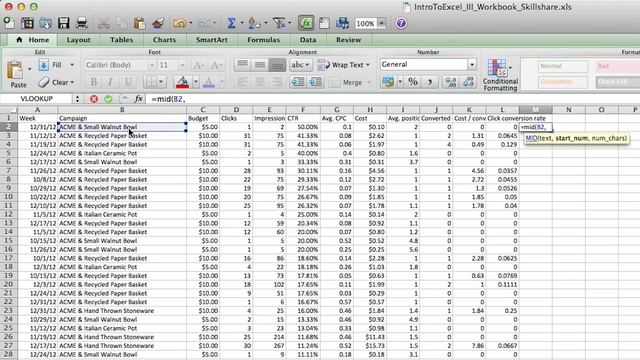Open the Name Box VLOOKUP dropdown
The height and width of the screenshot is (360, 640).
77,99
